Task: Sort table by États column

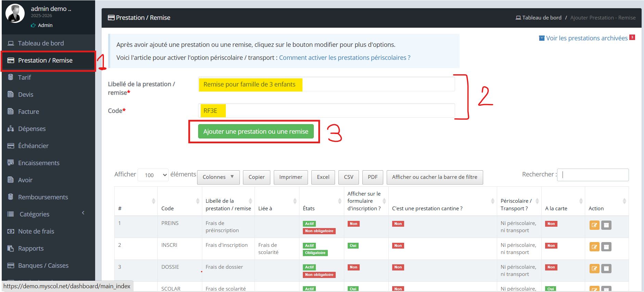Action: (x=339, y=201)
